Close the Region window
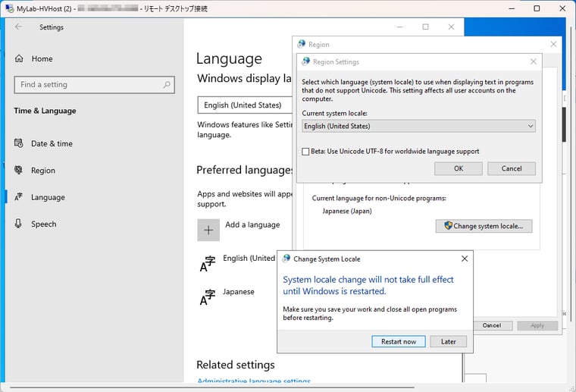Screen dimensions: 576x392 (x=553, y=44)
